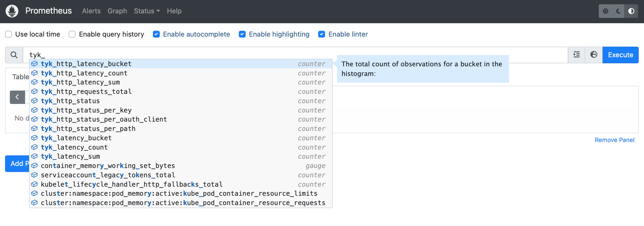Image resolution: width=644 pixels, height=226 pixels.
Task: Click the Prometheus flame logo
Action: click(x=12, y=11)
